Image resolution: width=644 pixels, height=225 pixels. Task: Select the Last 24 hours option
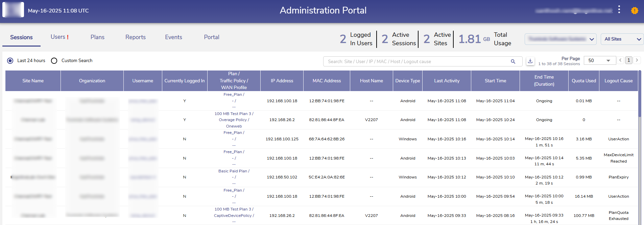(x=10, y=61)
